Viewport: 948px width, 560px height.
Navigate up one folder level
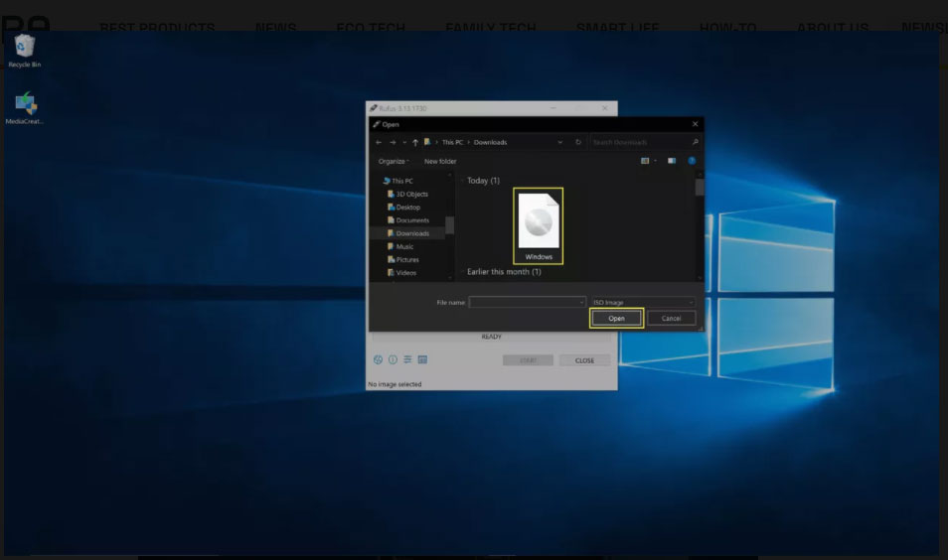coord(414,143)
